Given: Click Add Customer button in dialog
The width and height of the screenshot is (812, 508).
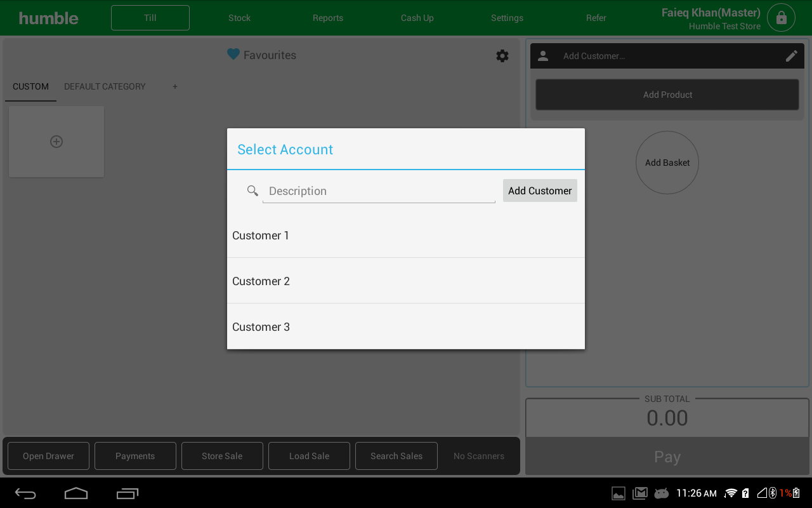Looking at the screenshot, I should point(540,190).
